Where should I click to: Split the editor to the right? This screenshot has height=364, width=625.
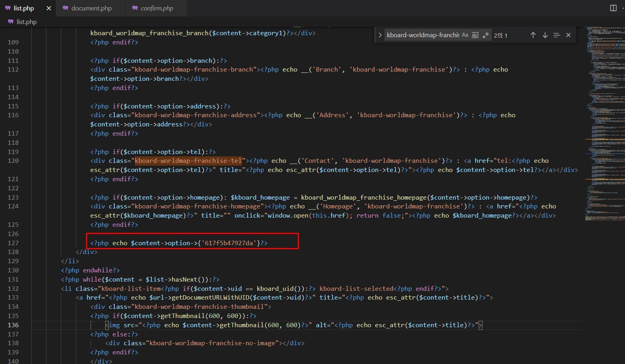613,8
